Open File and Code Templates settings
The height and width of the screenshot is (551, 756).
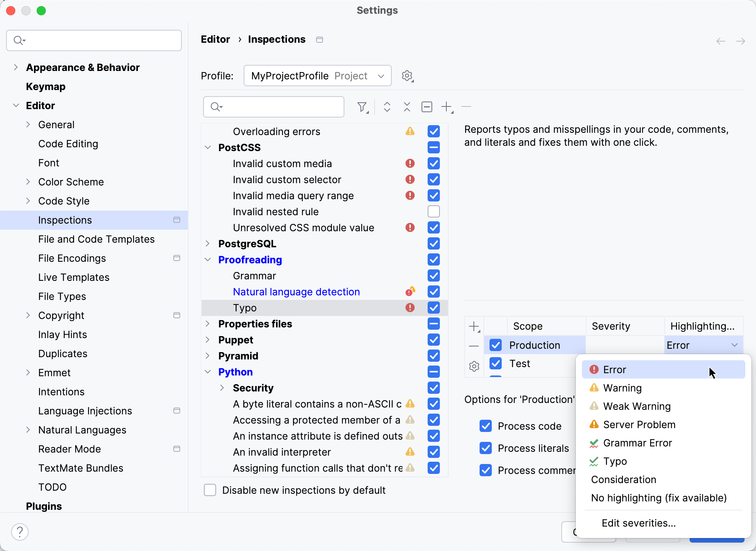96,239
